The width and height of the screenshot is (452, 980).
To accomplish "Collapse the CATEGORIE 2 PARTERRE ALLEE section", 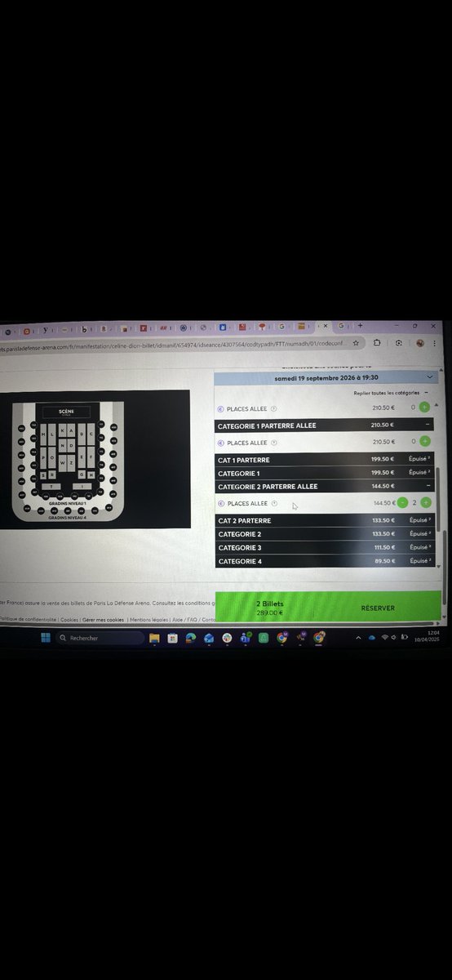I will 427,487.
